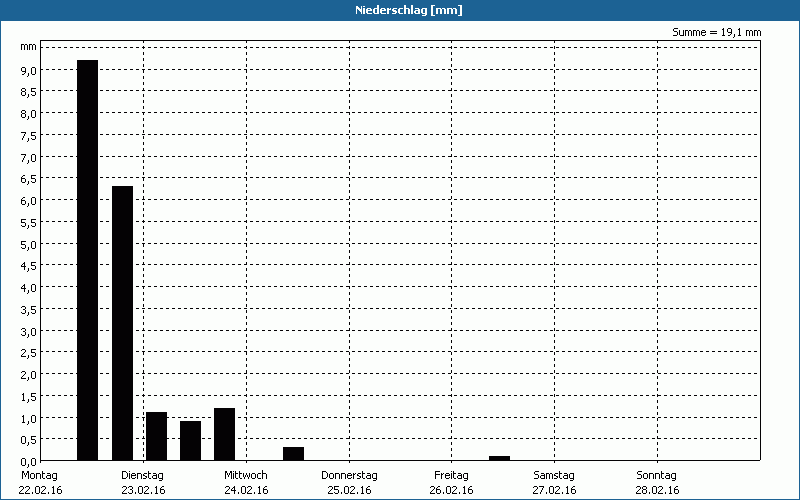Click the 1,5 y-axis value

29,397
